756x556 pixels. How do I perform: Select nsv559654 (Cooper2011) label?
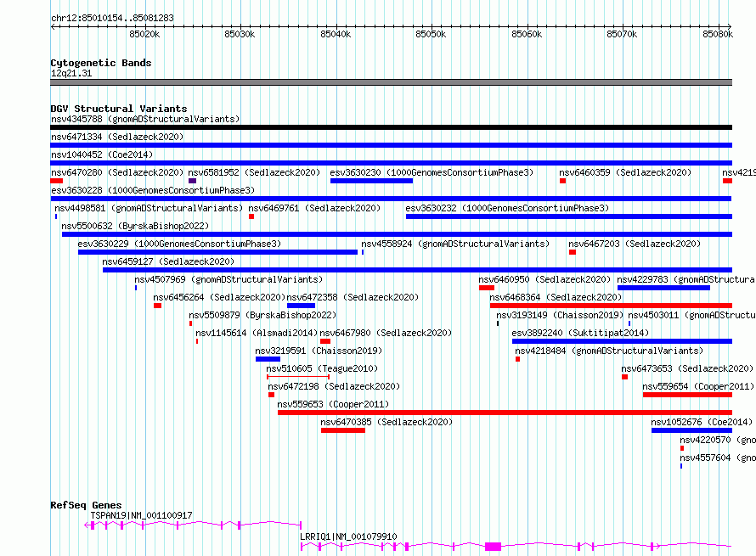click(x=698, y=386)
